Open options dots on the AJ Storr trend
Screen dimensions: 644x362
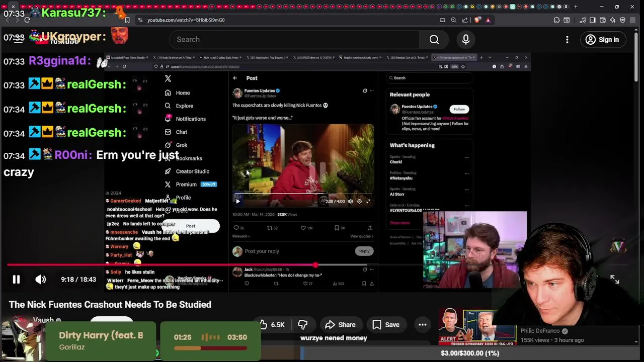466,190
